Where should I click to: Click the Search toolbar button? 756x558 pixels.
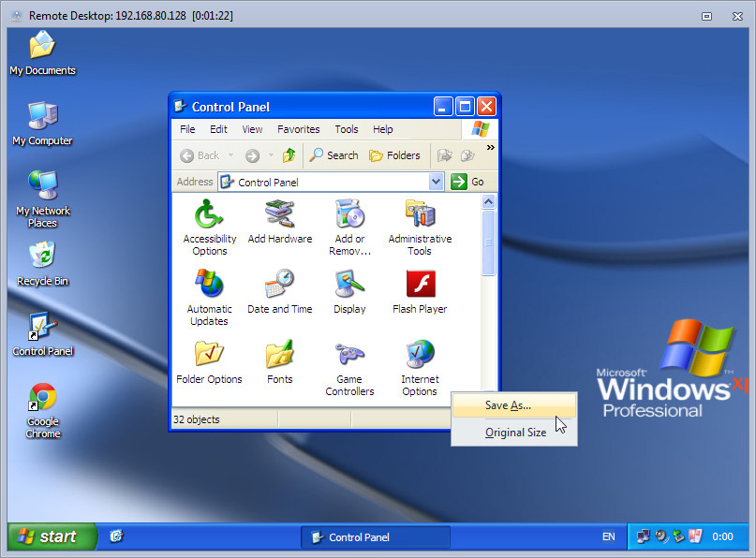[x=334, y=155]
